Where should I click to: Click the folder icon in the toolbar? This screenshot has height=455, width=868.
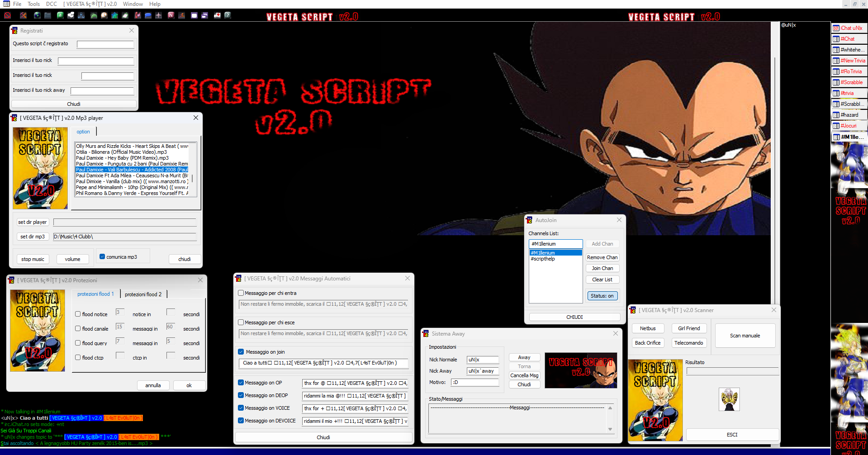click(47, 15)
